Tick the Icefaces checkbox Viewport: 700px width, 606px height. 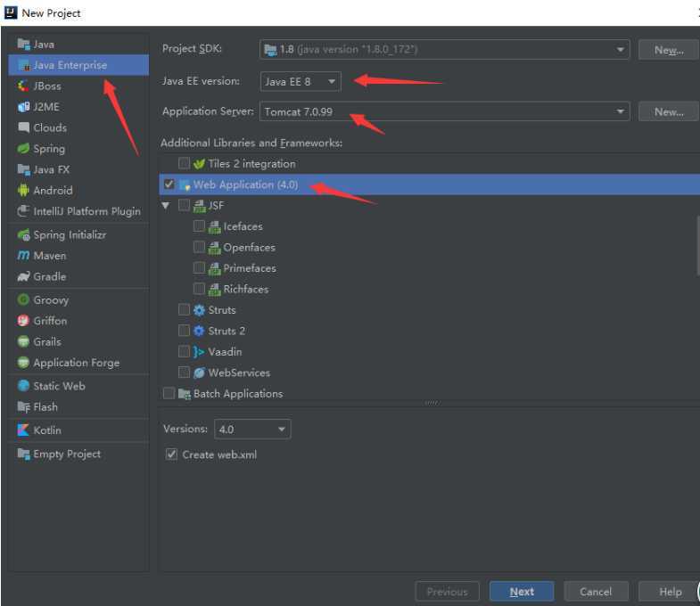click(x=199, y=226)
